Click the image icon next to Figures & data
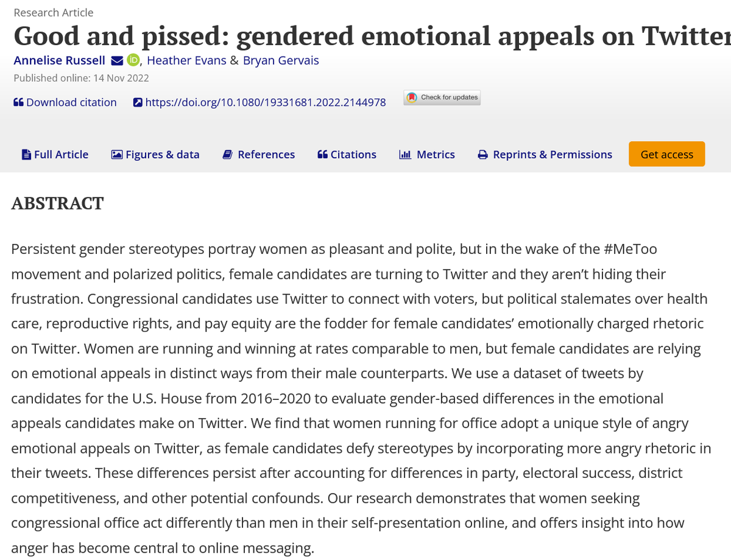731x560 pixels. pyautogui.click(x=117, y=155)
